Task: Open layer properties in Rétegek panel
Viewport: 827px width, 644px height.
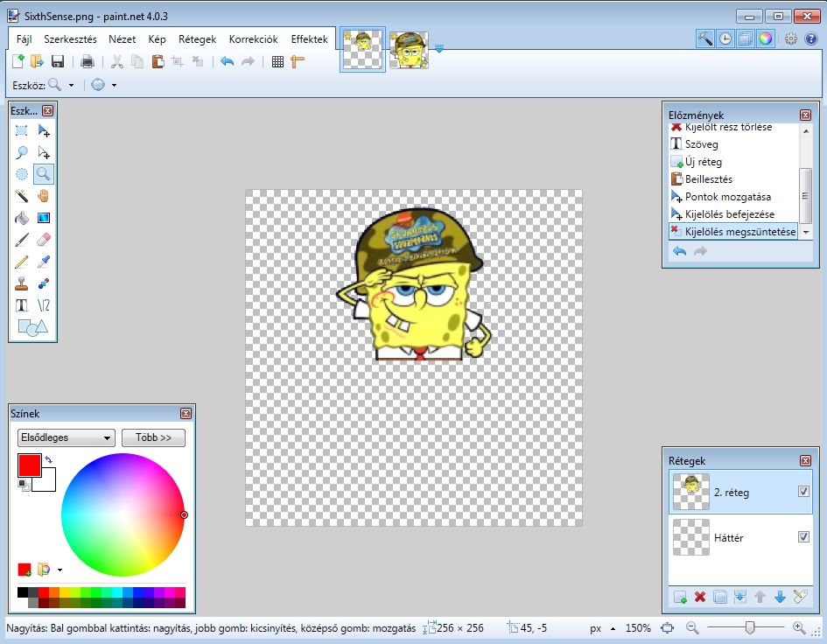Action: (x=800, y=597)
